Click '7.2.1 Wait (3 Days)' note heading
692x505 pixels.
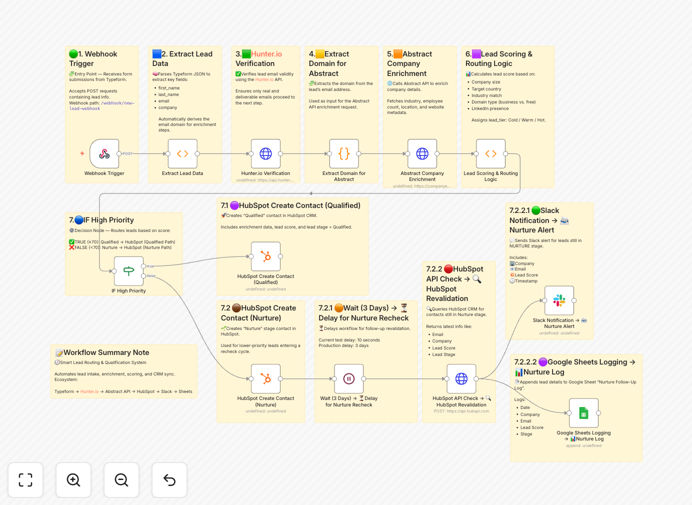364,313
